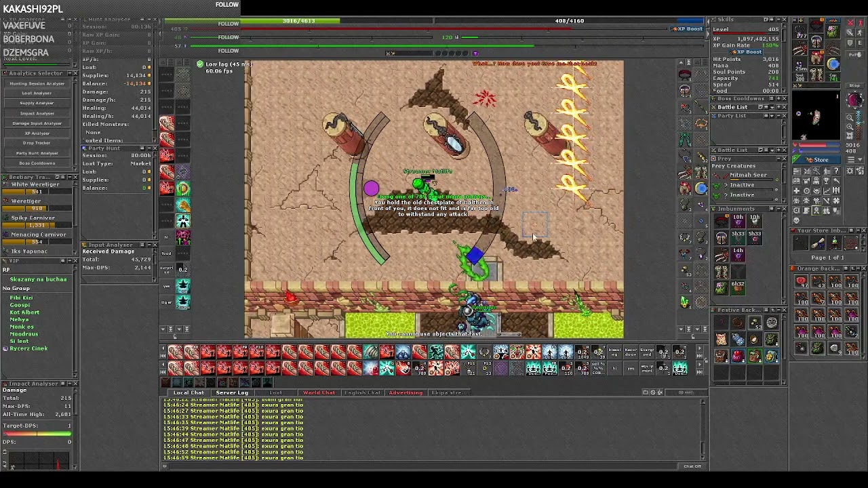Open the Store button
Viewport: 868px width, 488px height.
coord(816,160)
